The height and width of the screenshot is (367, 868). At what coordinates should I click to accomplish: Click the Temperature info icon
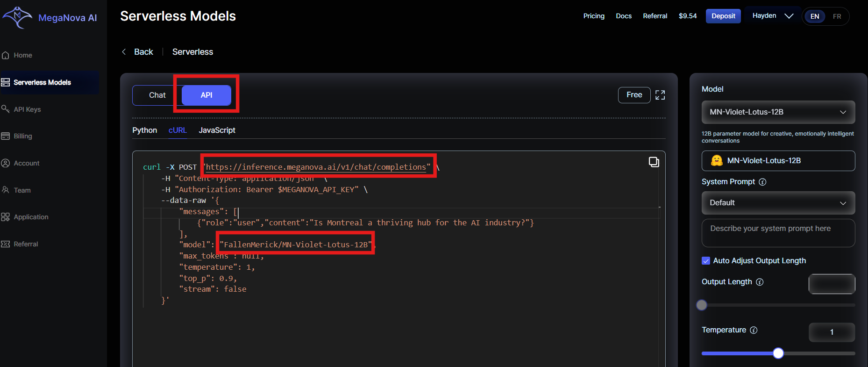click(x=754, y=330)
